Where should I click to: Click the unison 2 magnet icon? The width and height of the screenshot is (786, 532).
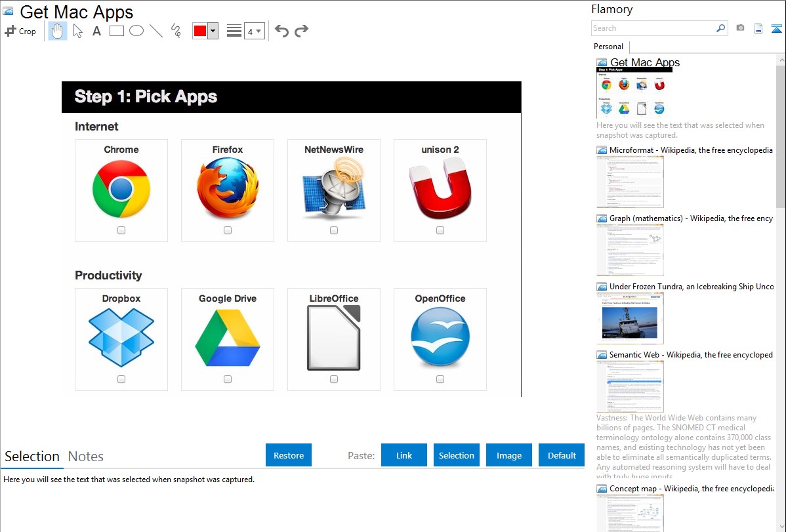pyautogui.click(x=440, y=188)
